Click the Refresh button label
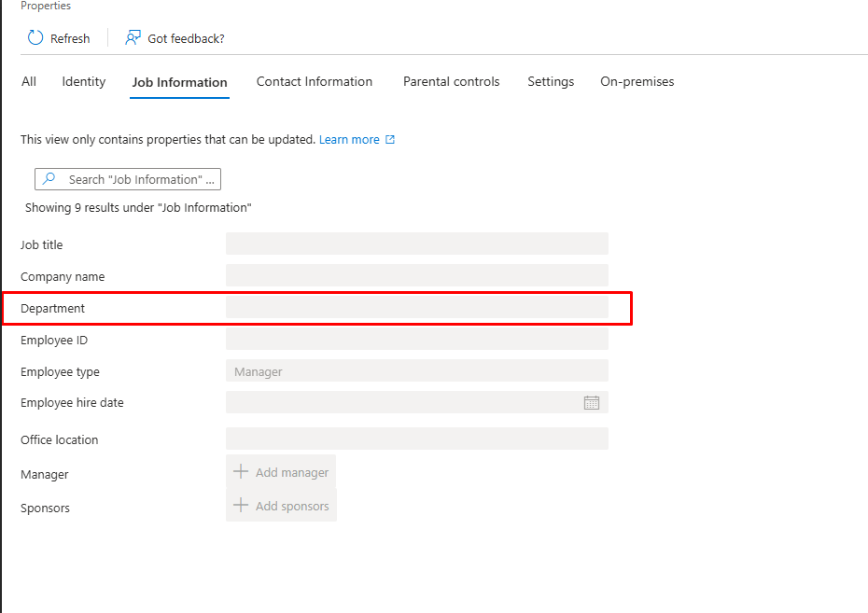 click(70, 39)
